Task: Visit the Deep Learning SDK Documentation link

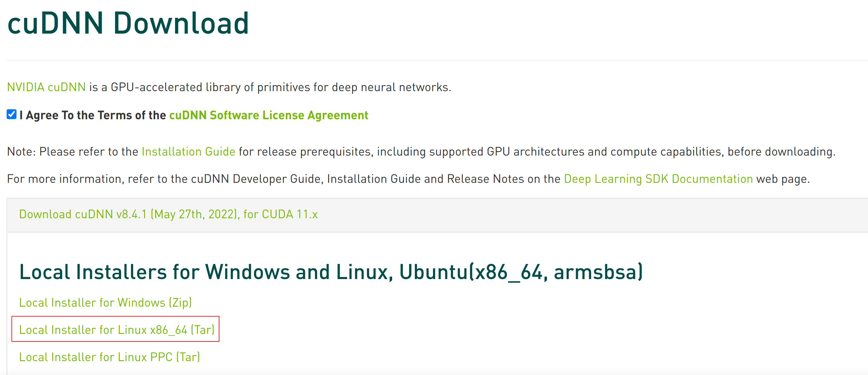Action: coord(658,179)
